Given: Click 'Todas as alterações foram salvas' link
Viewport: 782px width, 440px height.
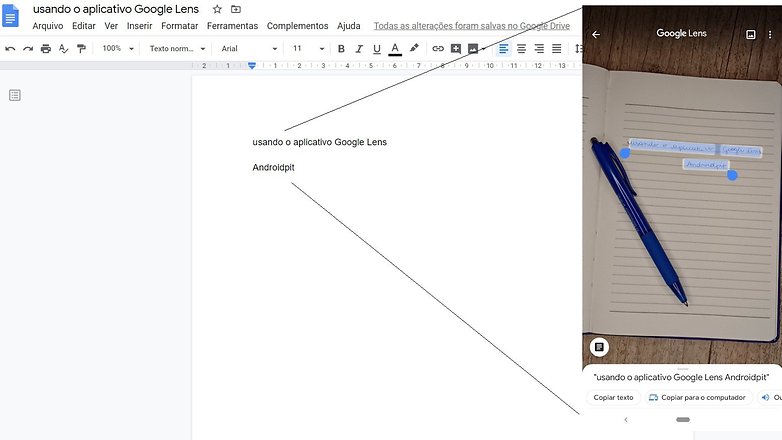Looking at the screenshot, I should [x=472, y=26].
